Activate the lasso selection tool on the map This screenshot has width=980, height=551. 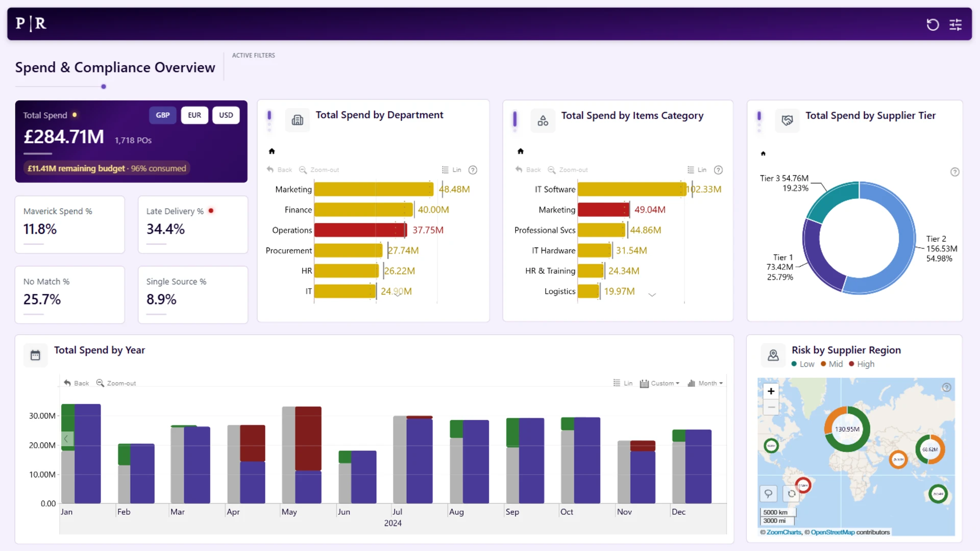click(x=768, y=493)
